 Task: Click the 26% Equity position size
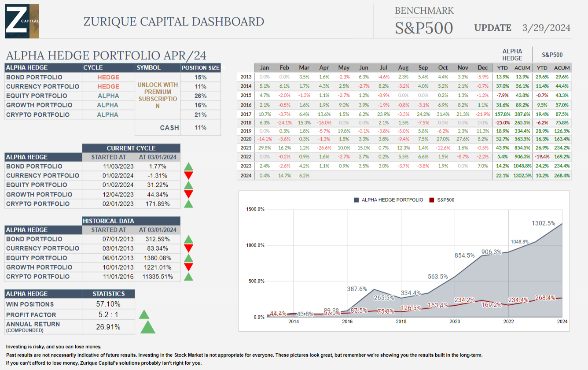tap(201, 96)
